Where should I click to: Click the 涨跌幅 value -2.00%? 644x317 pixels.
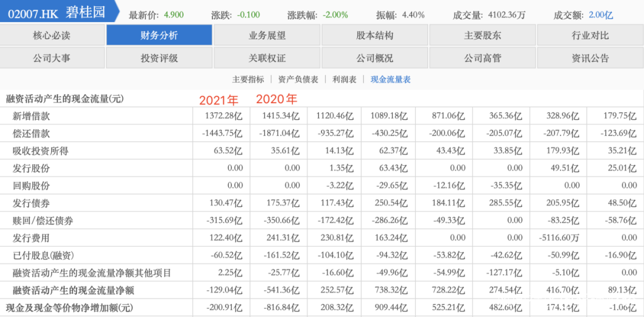(335, 15)
